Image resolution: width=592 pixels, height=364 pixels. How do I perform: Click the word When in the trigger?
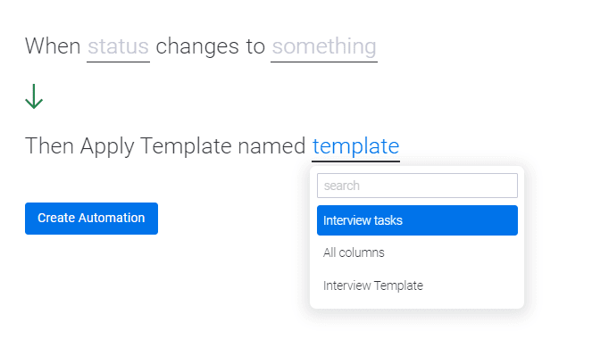(x=53, y=47)
